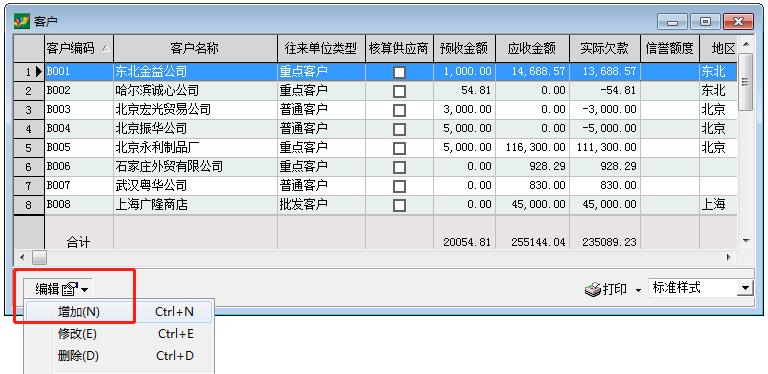Open the 打印 dropdown arrow
Screen dimensions: 768x374
tap(638, 291)
